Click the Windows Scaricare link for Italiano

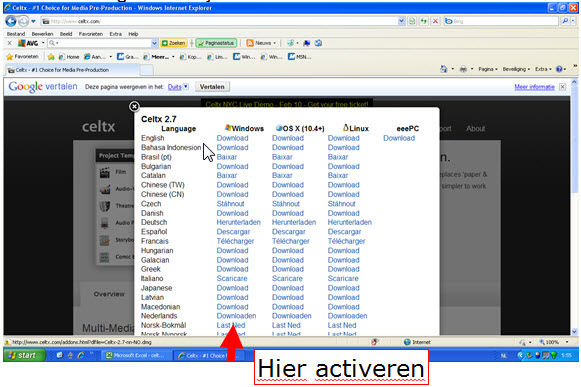tap(232, 278)
